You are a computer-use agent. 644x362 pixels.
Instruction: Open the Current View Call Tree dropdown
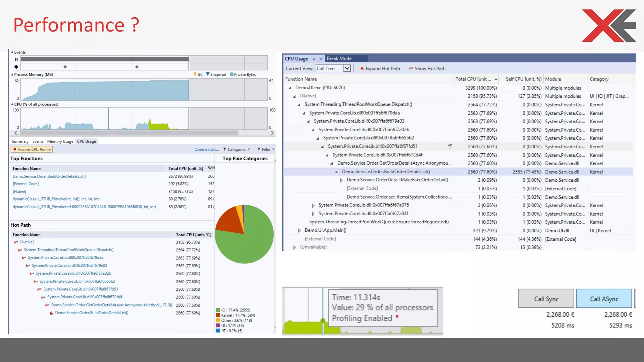347,69
